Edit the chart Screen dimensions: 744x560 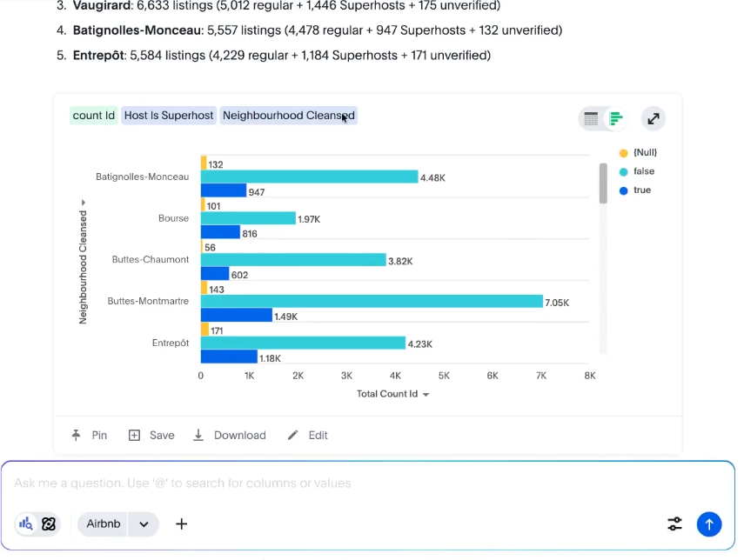[x=308, y=435]
